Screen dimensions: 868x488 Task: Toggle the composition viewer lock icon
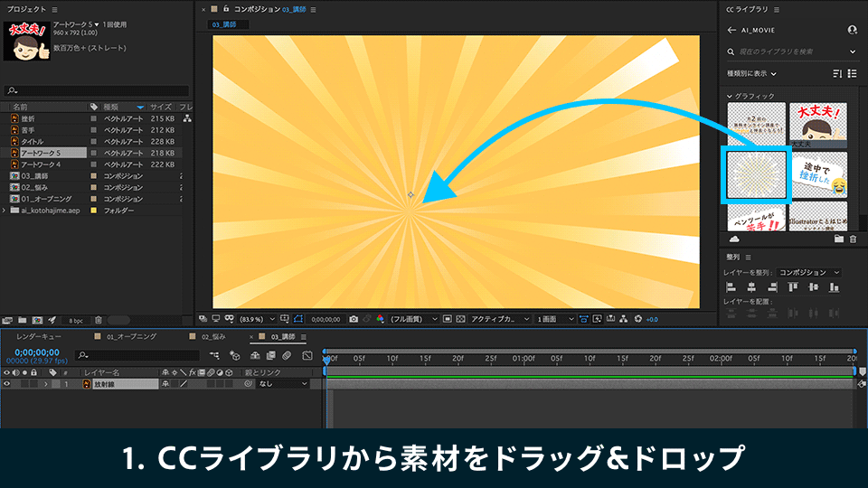226,9
